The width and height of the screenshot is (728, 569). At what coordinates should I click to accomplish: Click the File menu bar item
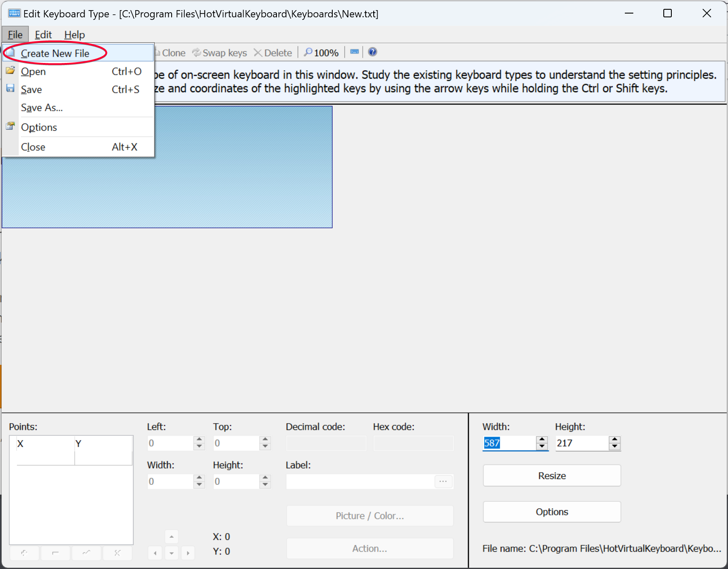coord(15,35)
